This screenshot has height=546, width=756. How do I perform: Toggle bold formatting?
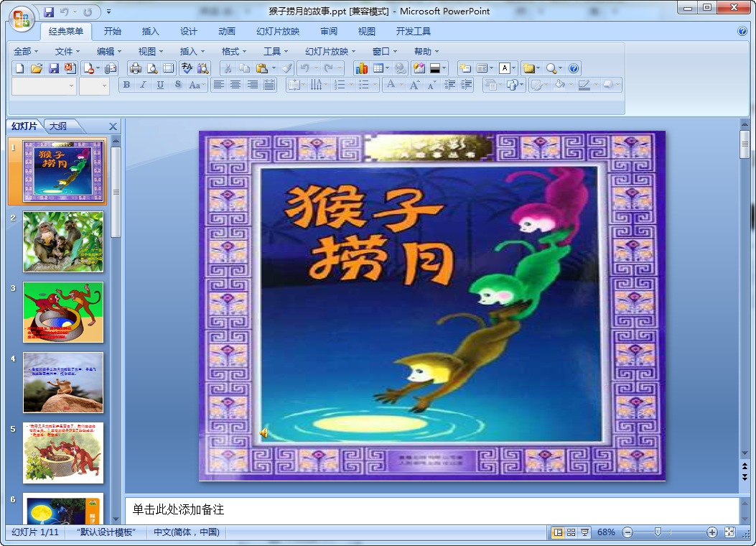coord(126,85)
